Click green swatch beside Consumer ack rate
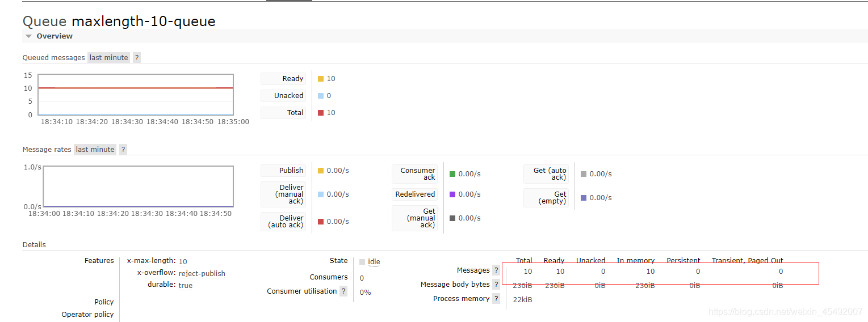 point(452,174)
